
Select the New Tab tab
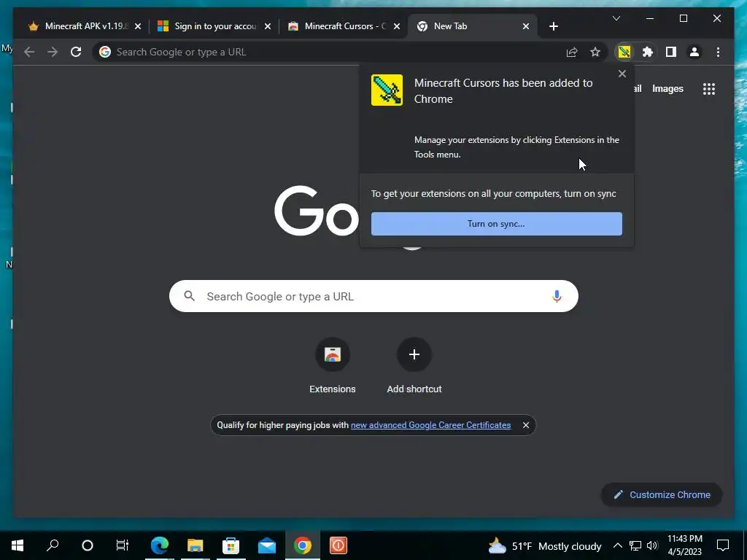[472, 26]
